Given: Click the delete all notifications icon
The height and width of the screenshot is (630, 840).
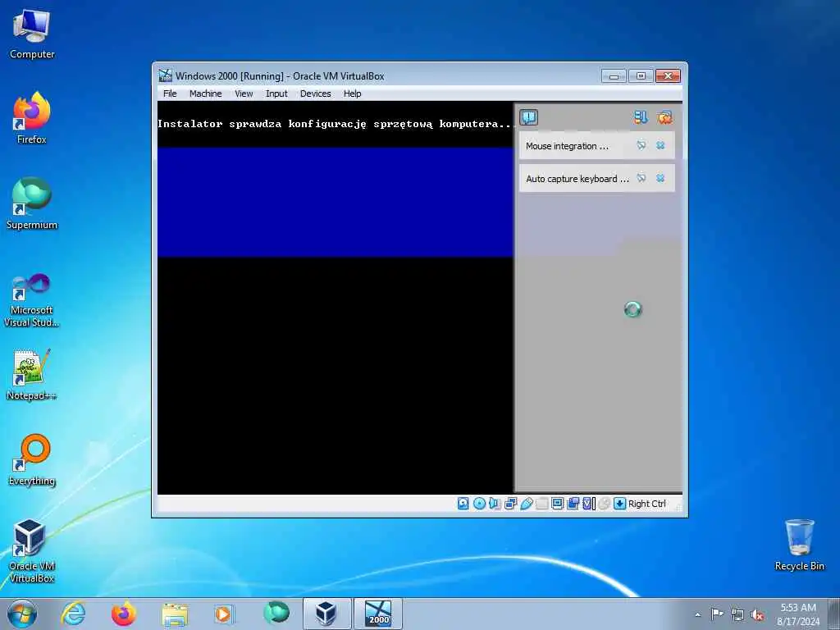Looking at the screenshot, I should click(664, 117).
